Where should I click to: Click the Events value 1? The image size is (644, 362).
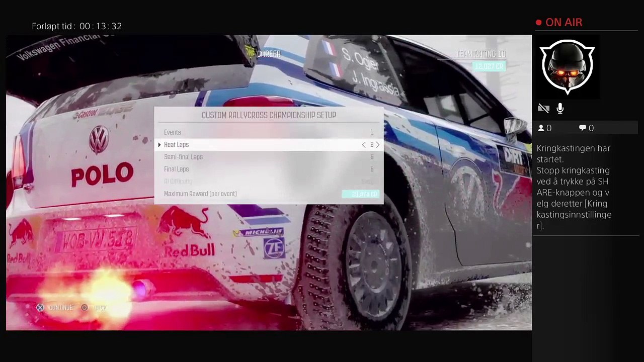(x=372, y=132)
